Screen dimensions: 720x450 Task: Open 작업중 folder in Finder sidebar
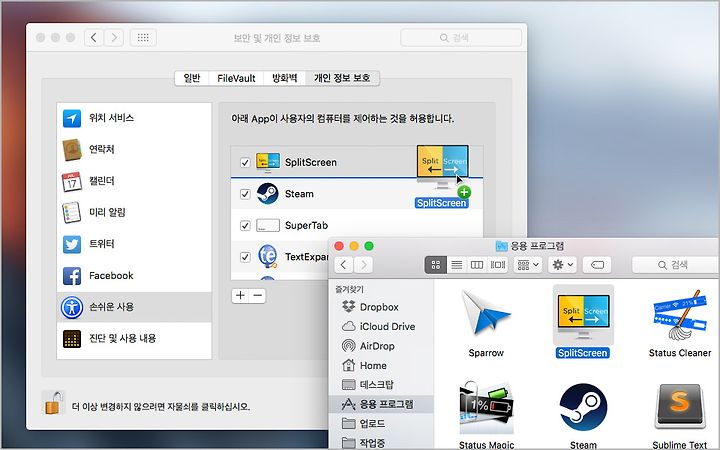click(380, 443)
